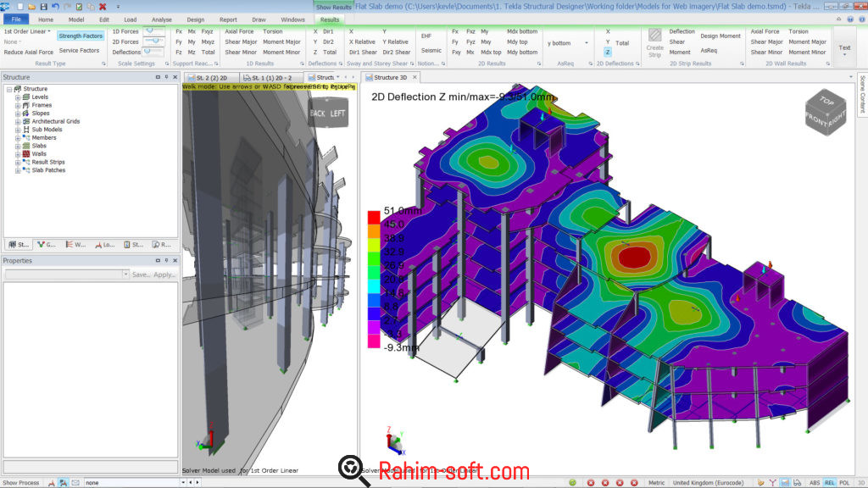Viewport: 868px width, 488px height.
Task: Adjust the Deflections scale slider
Action: click(154, 52)
